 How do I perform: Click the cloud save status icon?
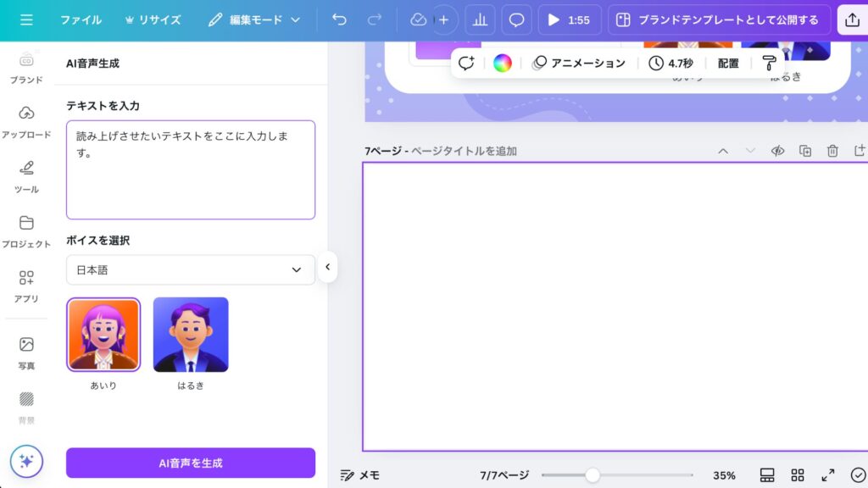coord(418,20)
